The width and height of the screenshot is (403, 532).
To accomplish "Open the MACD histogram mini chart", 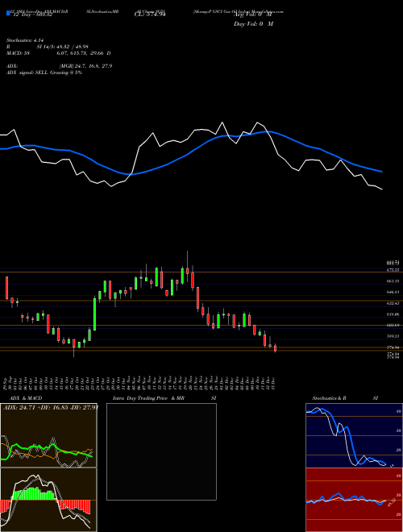I will [48, 500].
